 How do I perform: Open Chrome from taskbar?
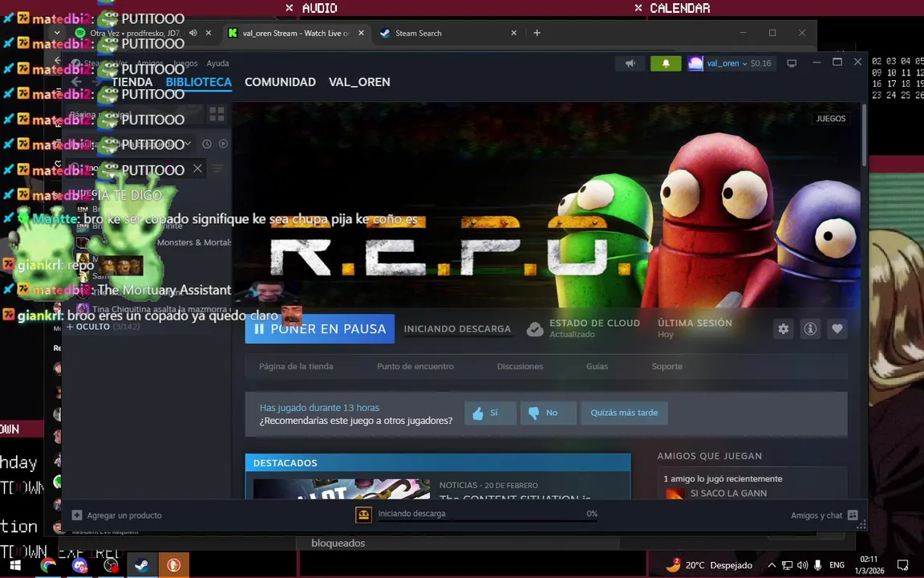pyautogui.click(x=48, y=565)
